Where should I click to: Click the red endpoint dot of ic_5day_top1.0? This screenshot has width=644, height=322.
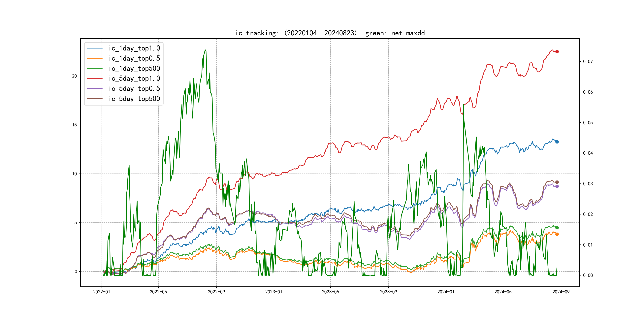tap(557, 51)
